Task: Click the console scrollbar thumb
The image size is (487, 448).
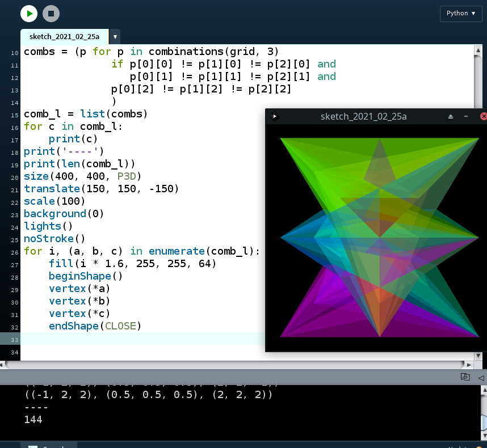Action: pos(484,422)
